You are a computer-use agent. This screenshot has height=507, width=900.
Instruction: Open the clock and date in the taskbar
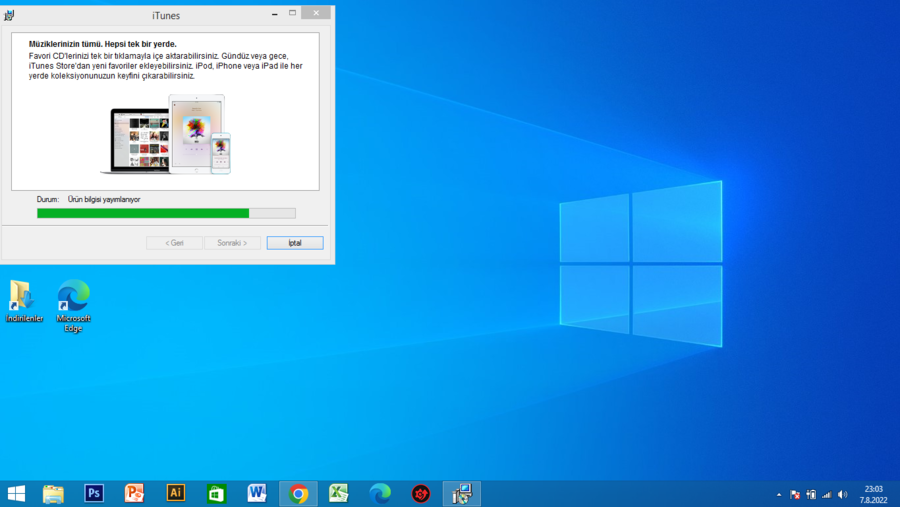click(873, 493)
